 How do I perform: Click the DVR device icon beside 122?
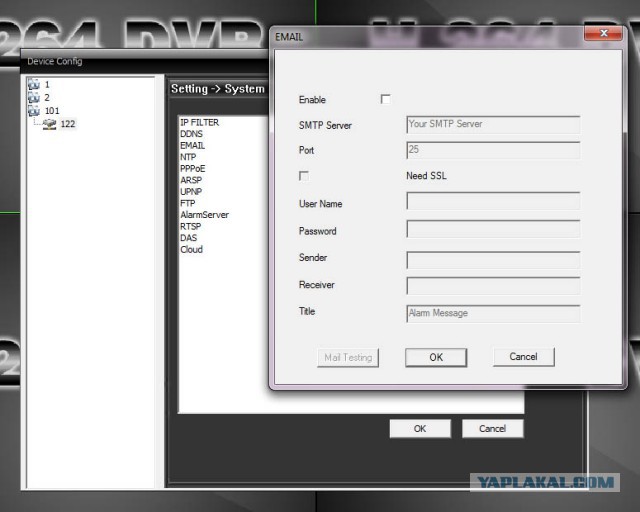tap(49, 124)
